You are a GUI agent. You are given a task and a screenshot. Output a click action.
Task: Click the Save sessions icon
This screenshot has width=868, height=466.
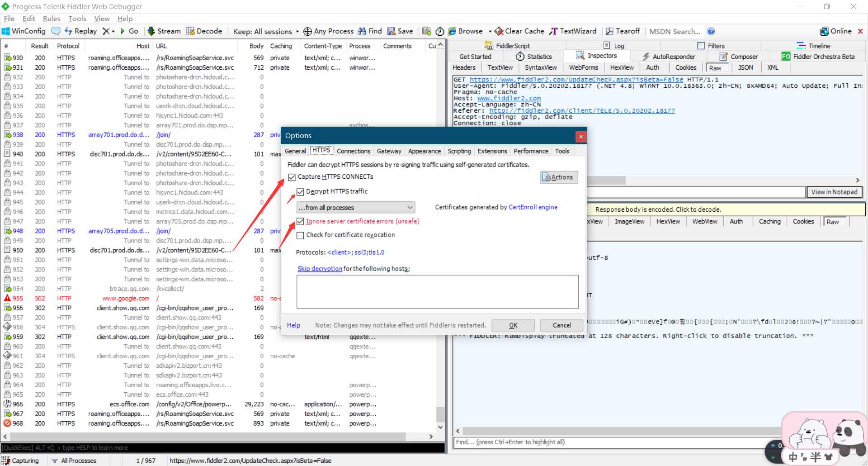click(392, 31)
